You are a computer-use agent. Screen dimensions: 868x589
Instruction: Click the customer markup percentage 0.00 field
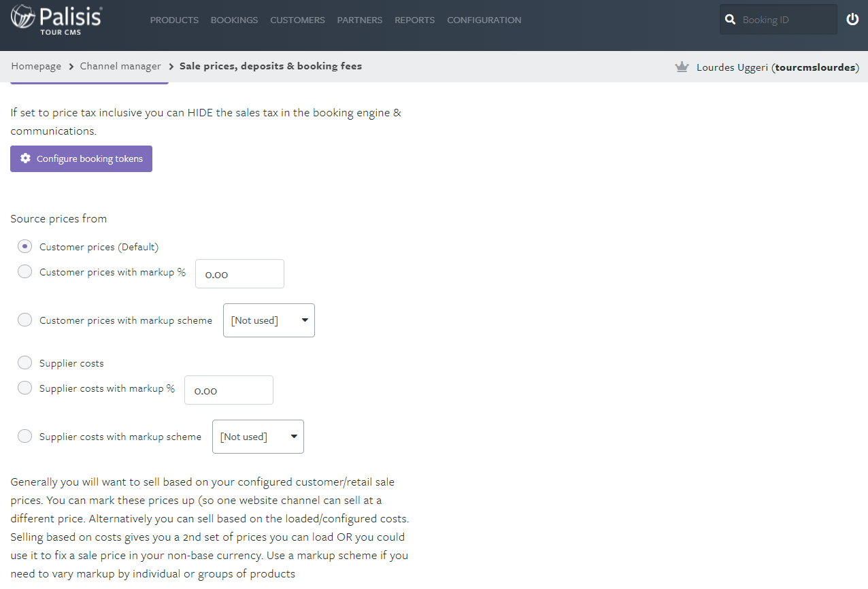pos(239,273)
